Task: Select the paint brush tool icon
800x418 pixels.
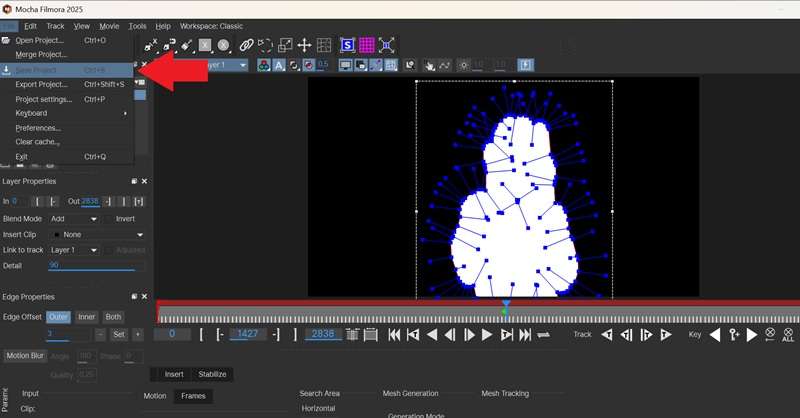Action: 187,45
